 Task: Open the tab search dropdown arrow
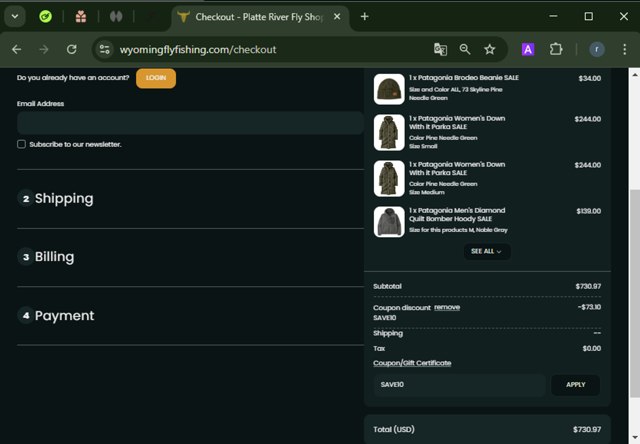(x=15, y=17)
